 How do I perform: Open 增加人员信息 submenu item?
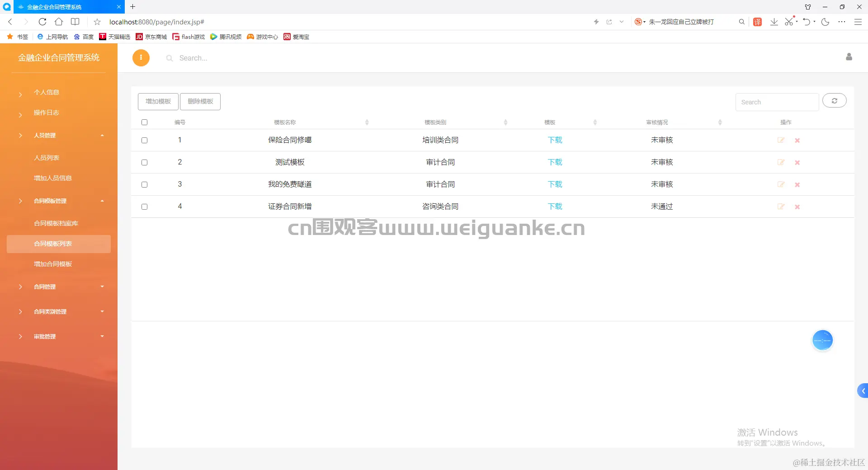(53, 178)
